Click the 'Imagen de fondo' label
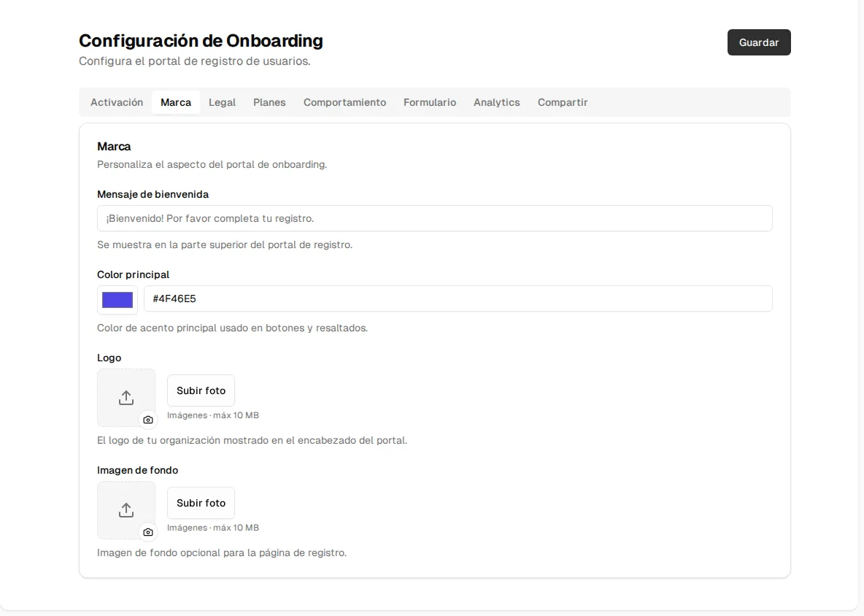The height and width of the screenshot is (616, 864). point(138,471)
